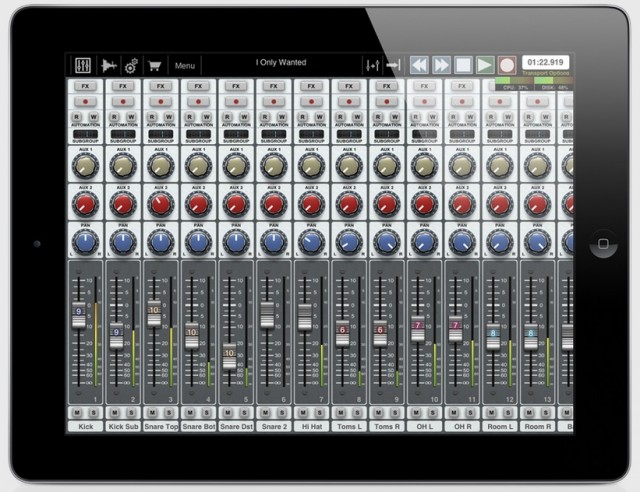
Task: Click the OH L channel volume fader
Action: coord(418,328)
